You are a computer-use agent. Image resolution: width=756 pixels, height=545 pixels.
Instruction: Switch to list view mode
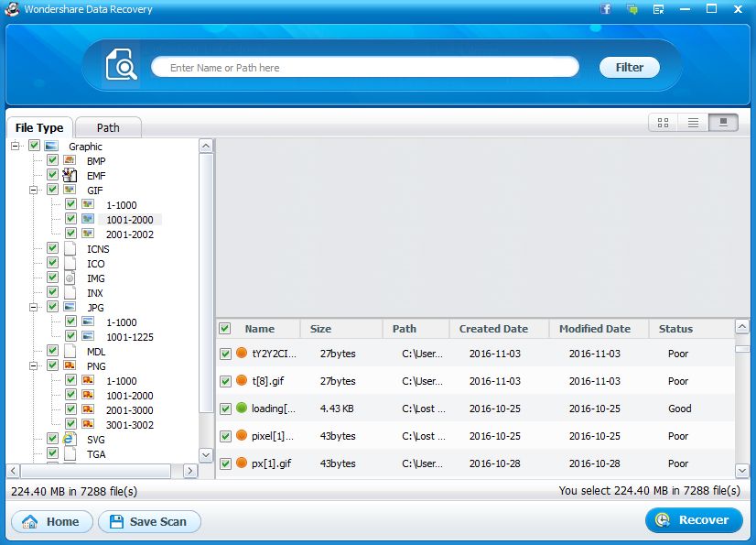click(x=693, y=122)
